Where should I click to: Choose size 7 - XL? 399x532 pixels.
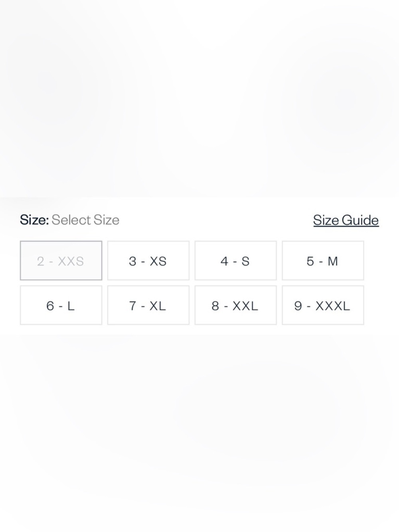pos(148,306)
